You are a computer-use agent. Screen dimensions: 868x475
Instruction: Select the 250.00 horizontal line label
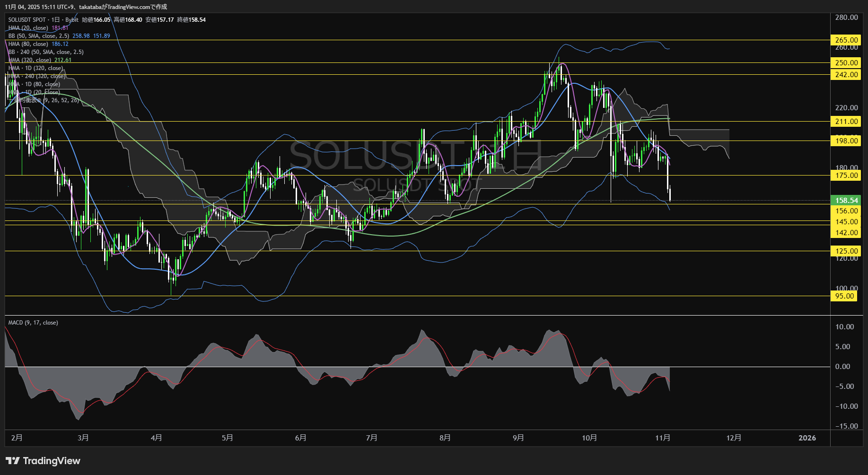pyautogui.click(x=846, y=62)
